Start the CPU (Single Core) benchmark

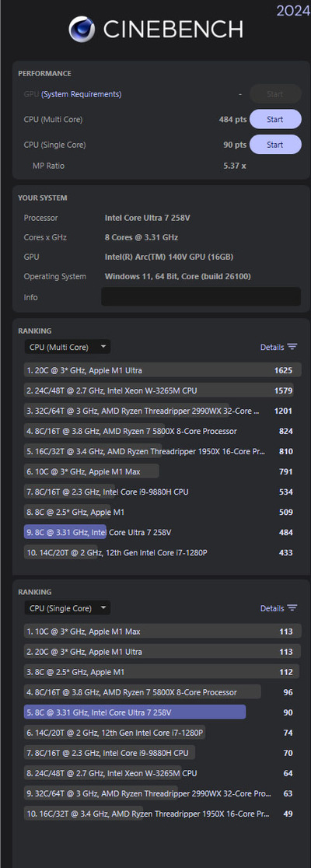pyautogui.click(x=275, y=145)
